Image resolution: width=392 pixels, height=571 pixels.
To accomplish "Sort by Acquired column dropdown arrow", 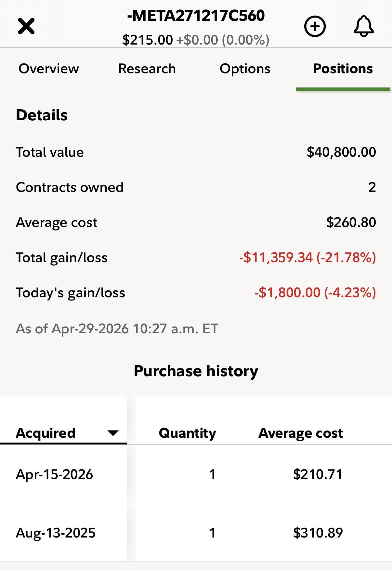I will point(113,433).
